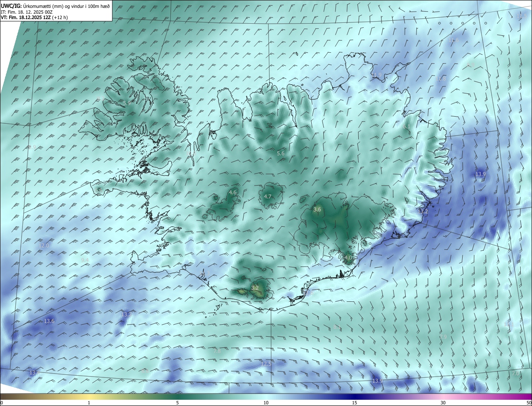Click the 50 tick on the color scale

point(529,403)
